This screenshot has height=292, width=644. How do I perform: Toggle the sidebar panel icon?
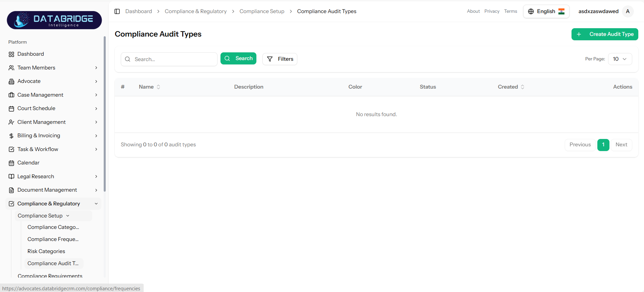tap(117, 11)
